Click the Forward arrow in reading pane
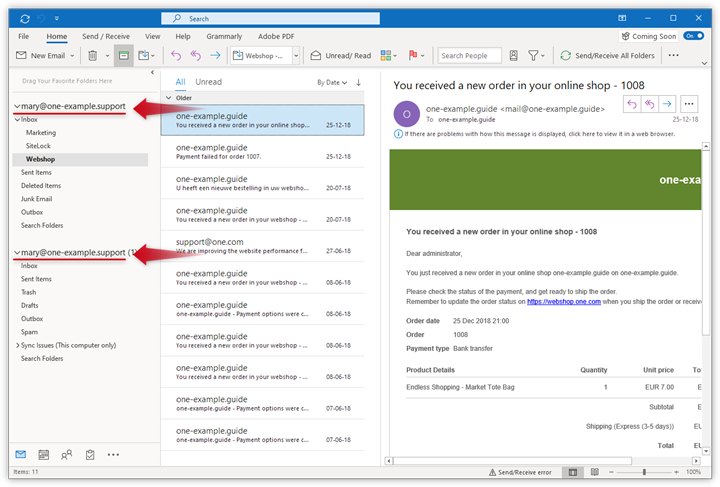Screen dimensions: 720x487 coord(666,103)
